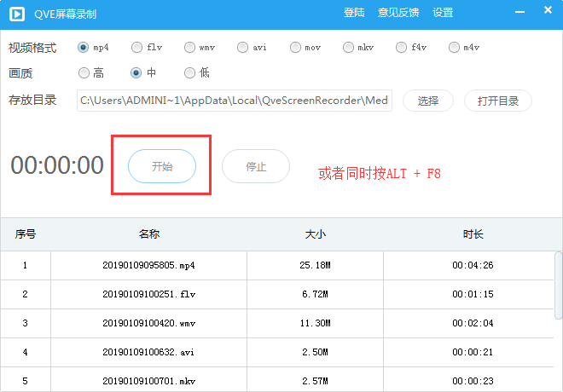Set picture quality to 低
This screenshot has width=563, height=392.
tap(189, 73)
